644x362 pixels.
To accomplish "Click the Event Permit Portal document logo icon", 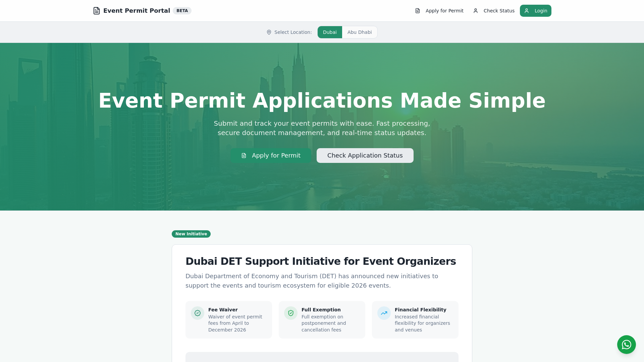I will [x=97, y=11].
